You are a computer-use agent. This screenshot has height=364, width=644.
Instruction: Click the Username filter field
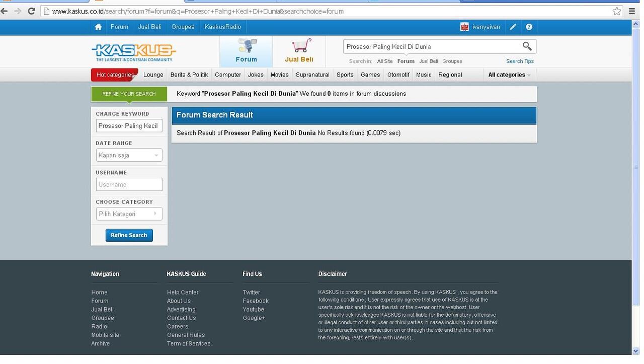[x=129, y=185]
